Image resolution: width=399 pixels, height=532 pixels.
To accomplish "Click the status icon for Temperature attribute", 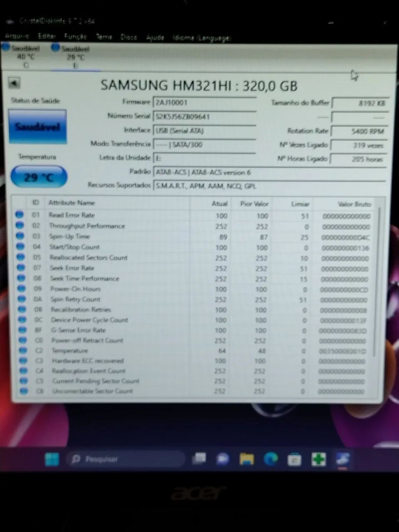I will click(x=23, y=350).
